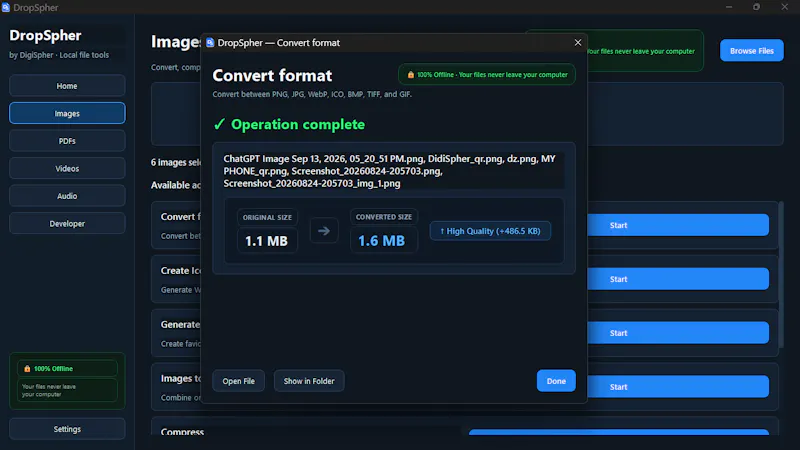
Task: Go to the PDFs section
Action: [x=67, y=141]
